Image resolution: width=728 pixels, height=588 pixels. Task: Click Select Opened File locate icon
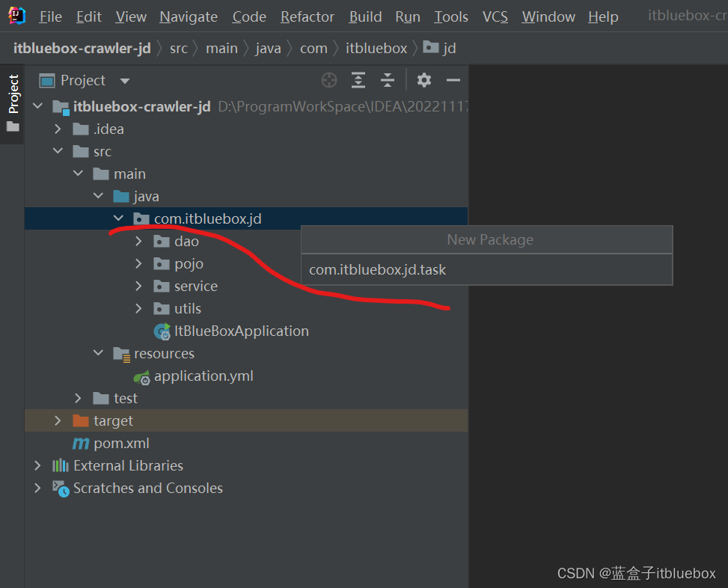tap(329, 80)
